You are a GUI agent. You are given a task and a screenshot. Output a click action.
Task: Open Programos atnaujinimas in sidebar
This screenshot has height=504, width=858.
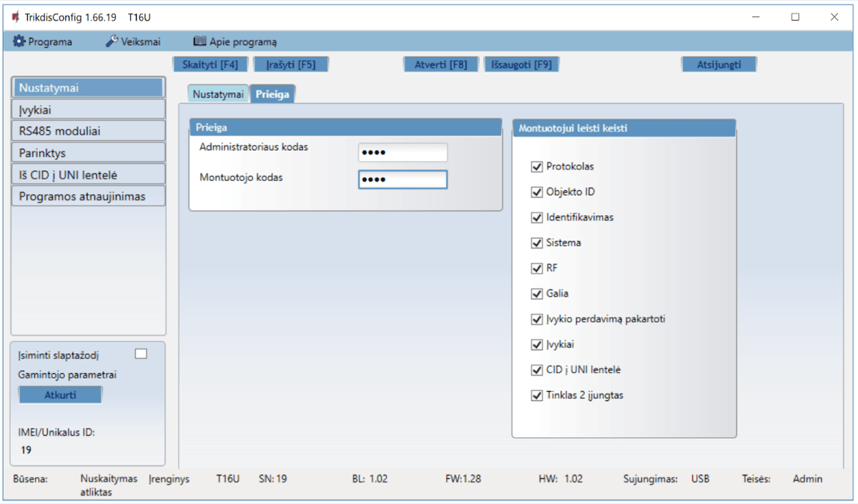(89, 197)
